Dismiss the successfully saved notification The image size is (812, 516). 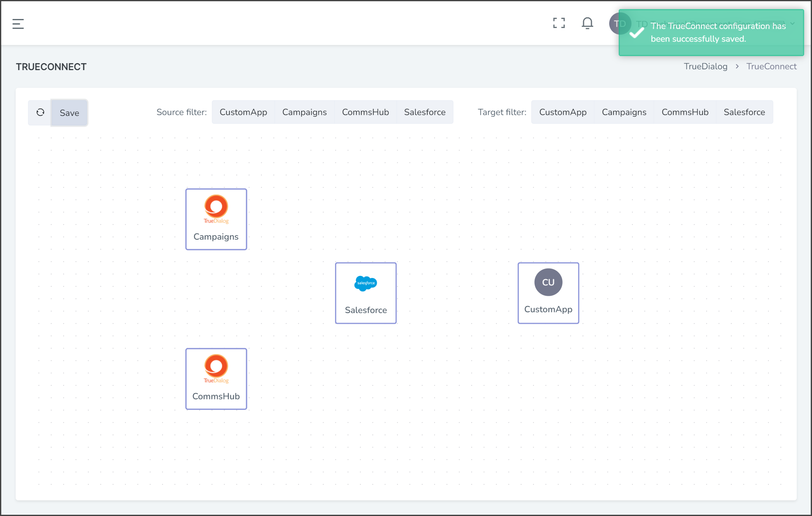[711, 33]
